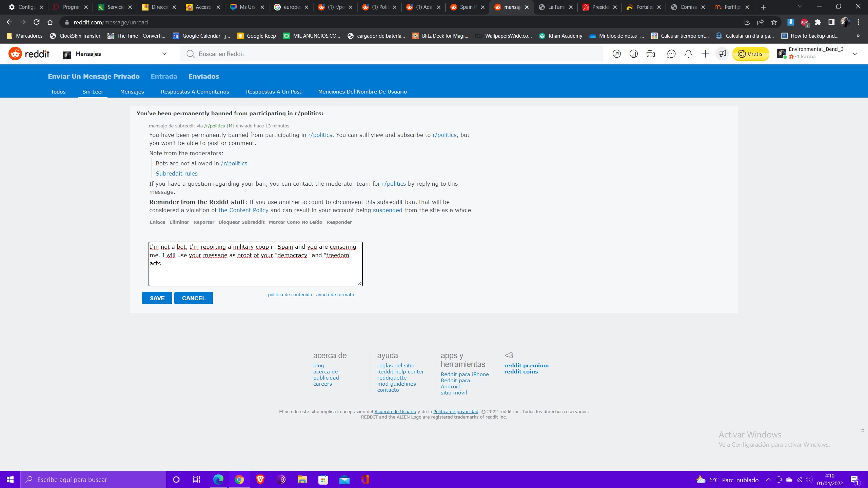This screenshot has width=868, height=488.
Task: Click the advertise megaphone icon
Action: (x=722, y=54)
